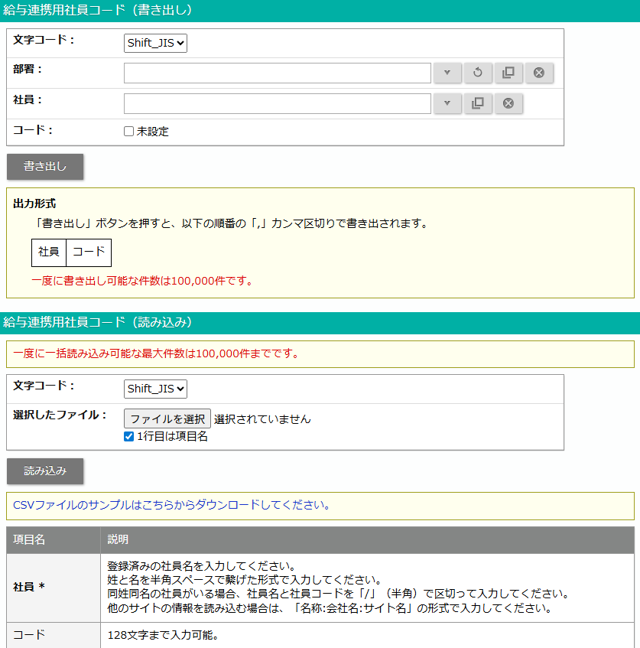640x648 pixels.
Task: Download the CSV sample file link
Action: tap(171, 505)
